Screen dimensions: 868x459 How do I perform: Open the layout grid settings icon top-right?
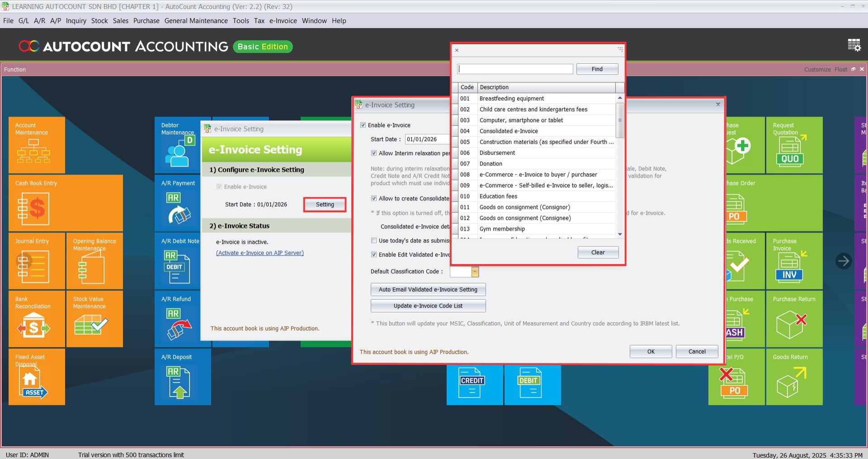tap(854, 45)
